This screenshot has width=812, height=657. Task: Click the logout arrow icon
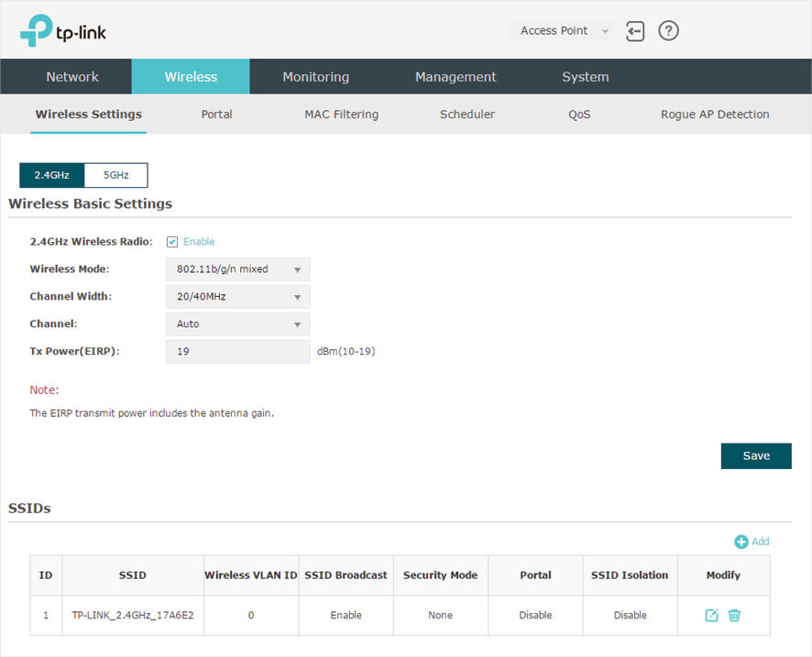[635, 31]
